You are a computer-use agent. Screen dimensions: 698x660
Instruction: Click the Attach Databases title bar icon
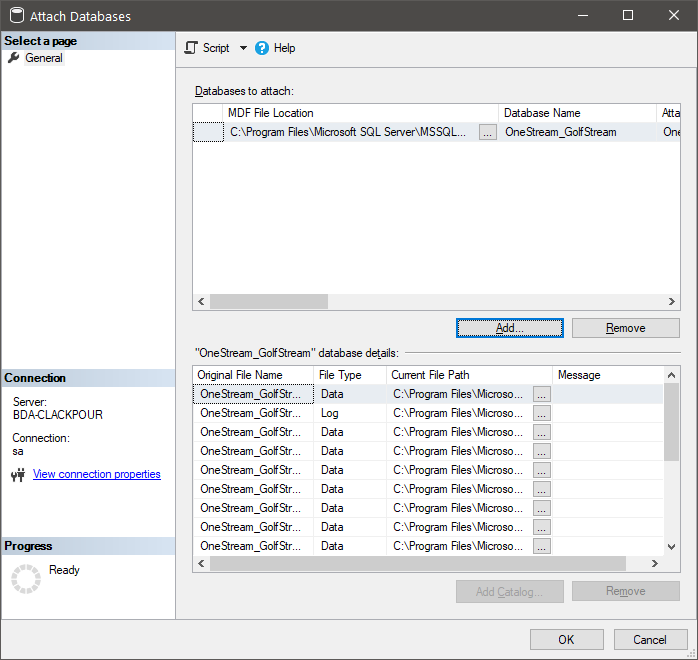(17, 16)
